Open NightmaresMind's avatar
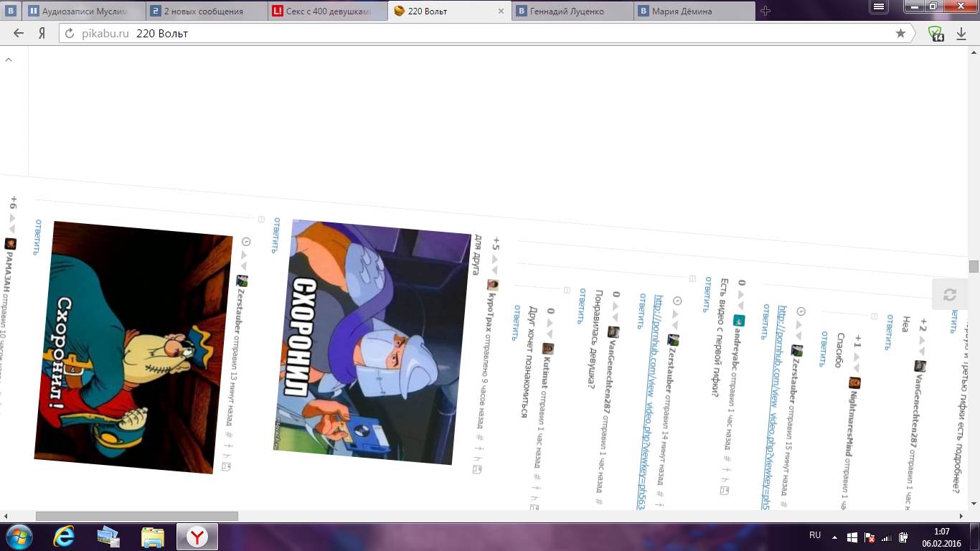Screen dimensions: 980x551 854,382
